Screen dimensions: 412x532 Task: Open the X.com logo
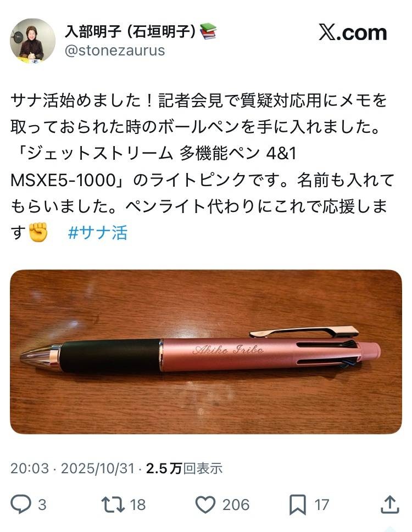point(353,32)
